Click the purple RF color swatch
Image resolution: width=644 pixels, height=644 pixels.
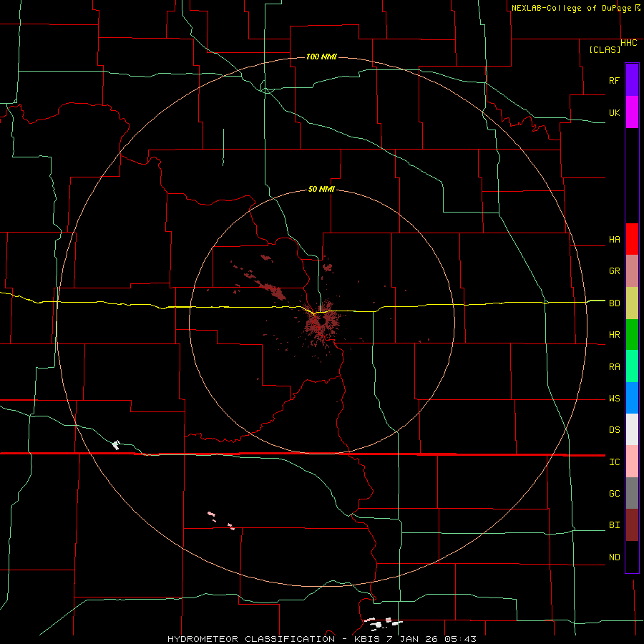[x=632, y=80]
